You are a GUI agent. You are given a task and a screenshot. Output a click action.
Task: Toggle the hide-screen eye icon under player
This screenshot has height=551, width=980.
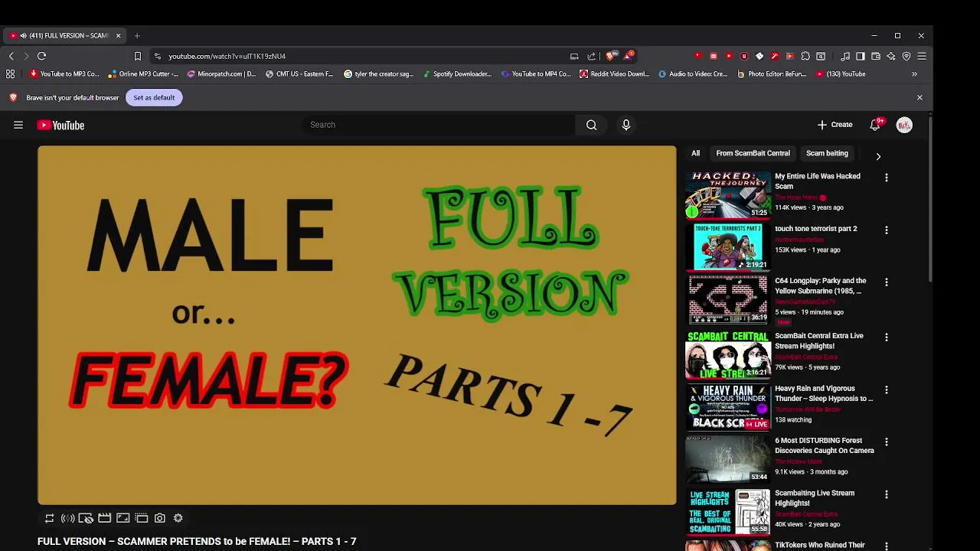click(x=86, y=518)
